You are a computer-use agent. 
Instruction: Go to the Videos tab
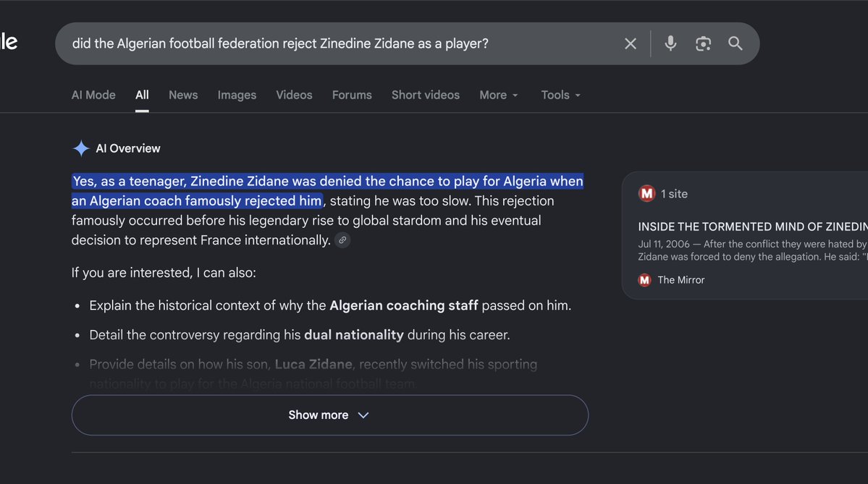pos(294,95)
